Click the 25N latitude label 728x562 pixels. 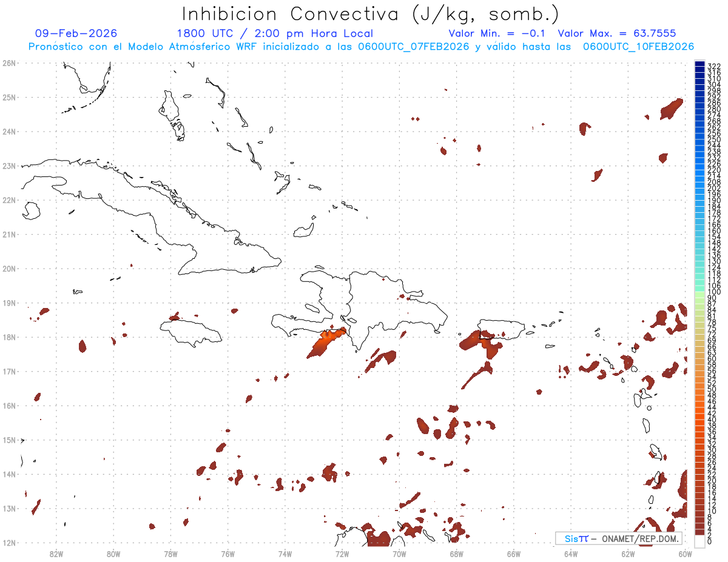tap(8, 97)
